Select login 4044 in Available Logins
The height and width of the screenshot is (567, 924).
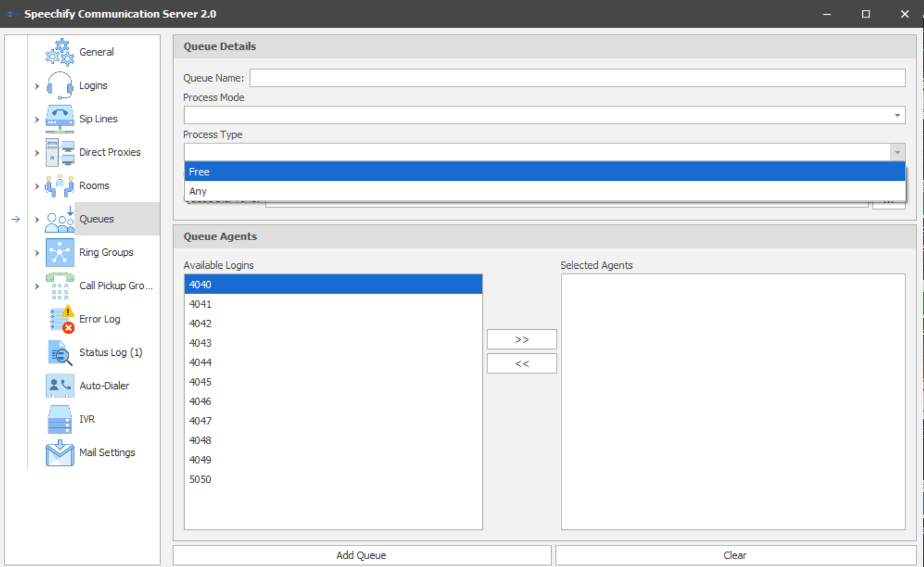(333, 362)
